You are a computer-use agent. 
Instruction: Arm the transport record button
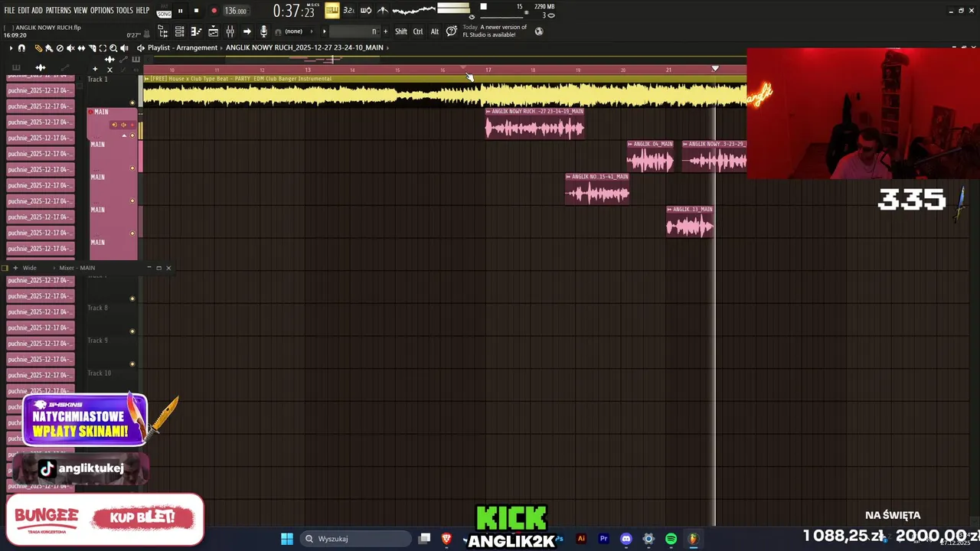214,11
